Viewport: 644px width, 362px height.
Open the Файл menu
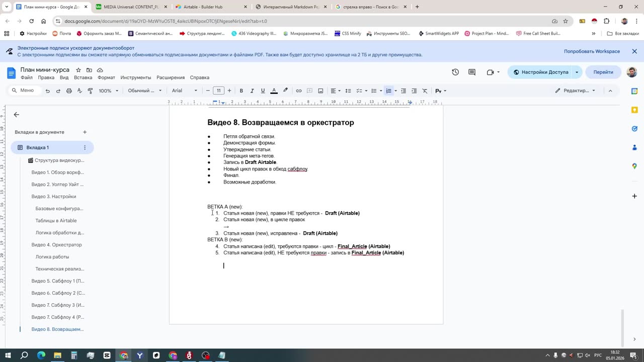[x=27, y=77]
